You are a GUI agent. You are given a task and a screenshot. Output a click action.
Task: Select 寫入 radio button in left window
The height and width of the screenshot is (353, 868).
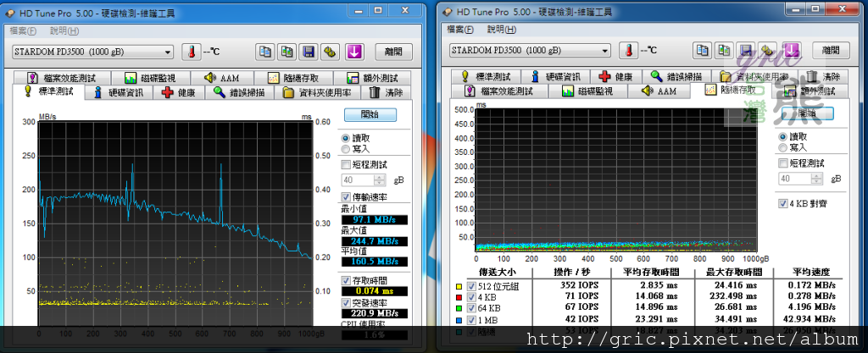[346, 149]
